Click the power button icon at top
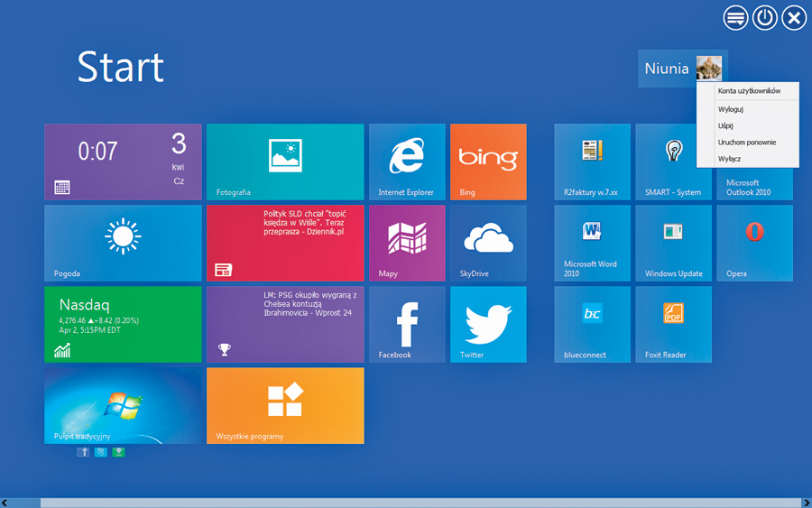 tap(765, 18)
